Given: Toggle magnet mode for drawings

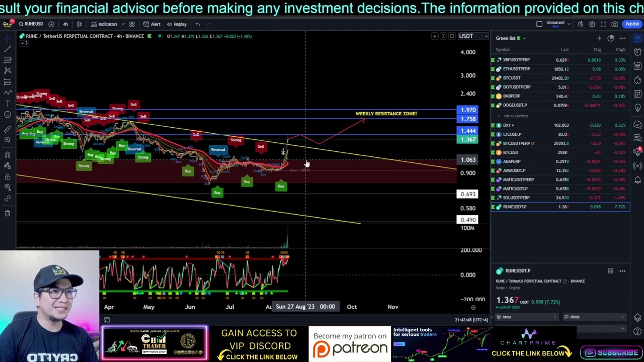Looking at the screenshot, I should pos(8,155).
